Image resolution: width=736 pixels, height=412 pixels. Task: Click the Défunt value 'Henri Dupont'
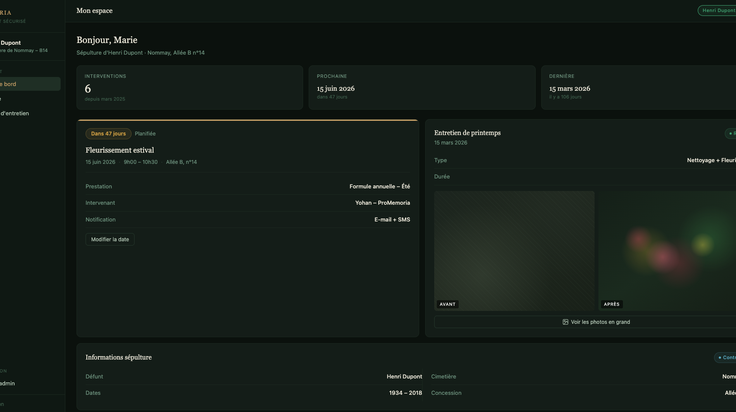[x=404, y=376]
